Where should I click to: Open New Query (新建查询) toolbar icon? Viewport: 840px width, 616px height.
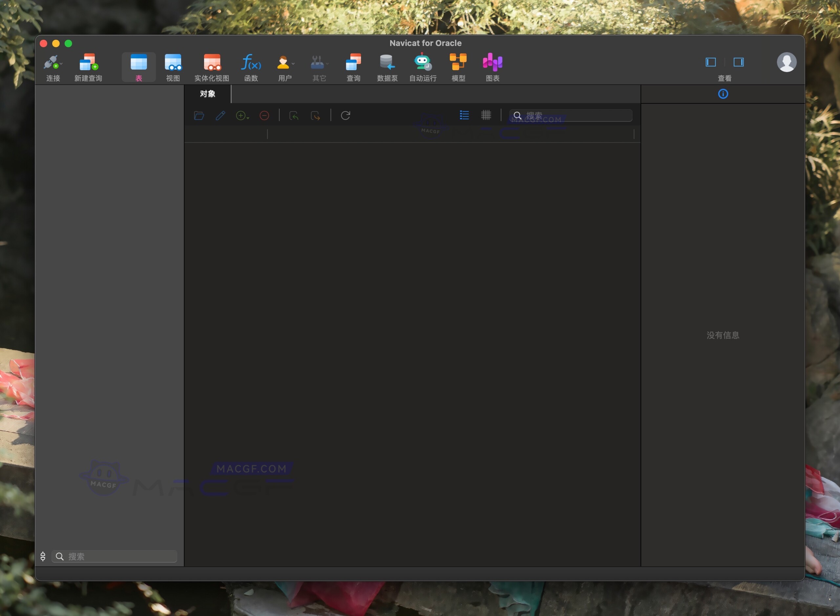[88, 62]
